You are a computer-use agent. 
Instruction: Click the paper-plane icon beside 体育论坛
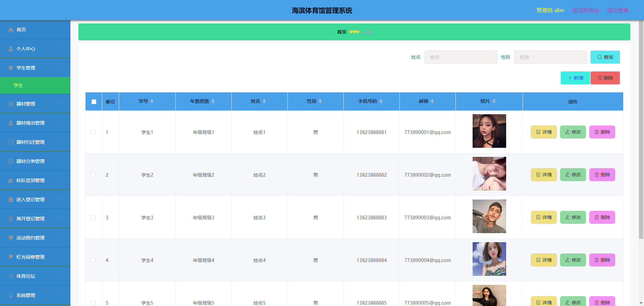[11, 276]
